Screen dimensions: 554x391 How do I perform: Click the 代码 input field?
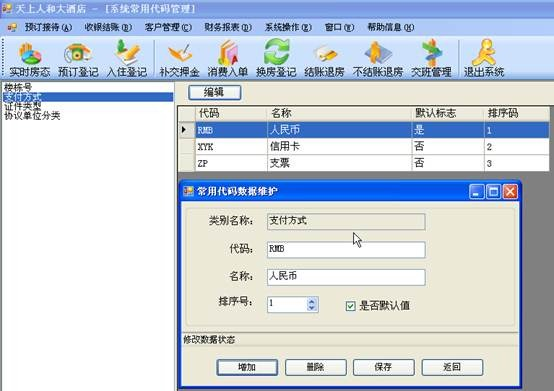(346, 249)
